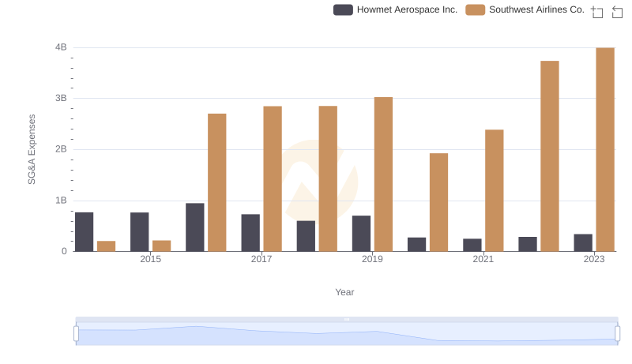Click the 2B y-axis label
Viewport: 632px width, 364px height.
tap(61, 149)
